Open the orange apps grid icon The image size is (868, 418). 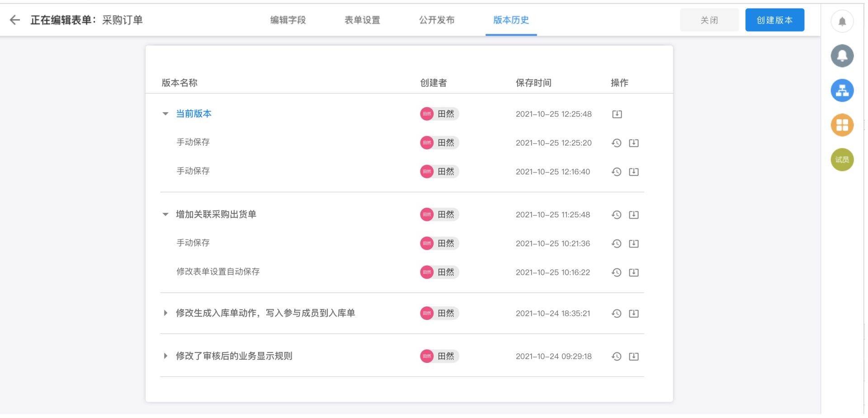pyautogui.click(x=842, y=125)
